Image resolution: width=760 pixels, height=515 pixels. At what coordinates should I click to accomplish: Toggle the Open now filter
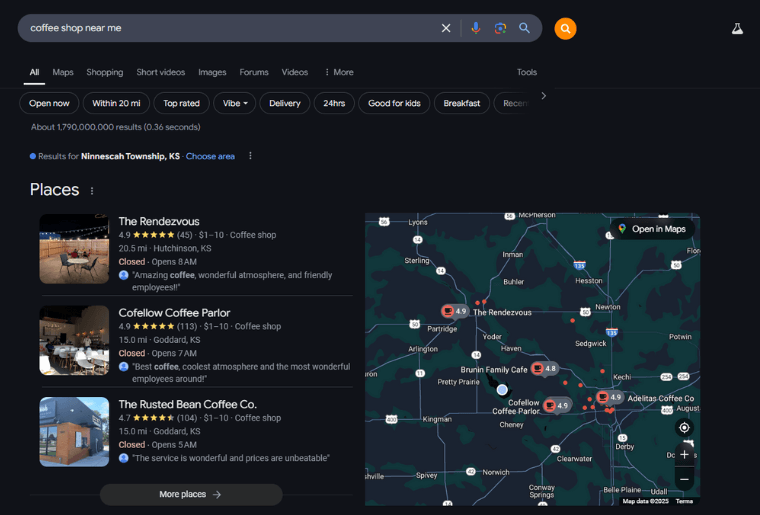[49, 103]
